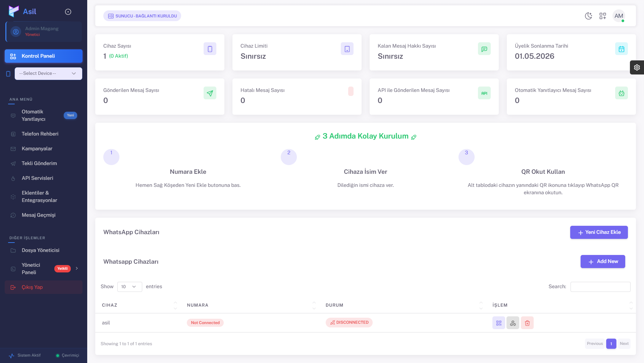Click the Asil logo icon
Screen dimensions: 644x363
coord(14,11)
